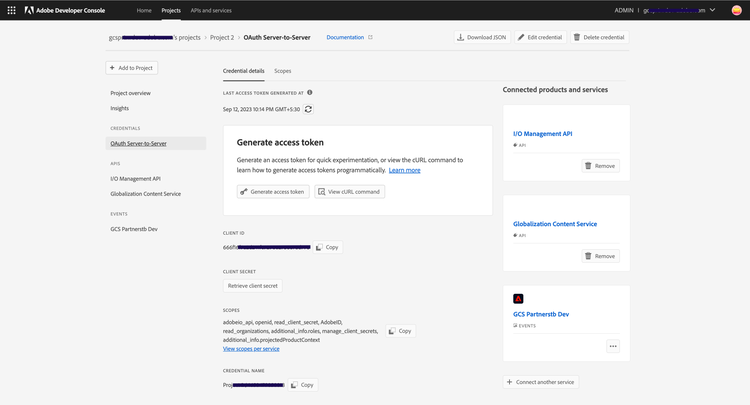
Task: Open View scopes per service link
Action: tap(251, 349)
